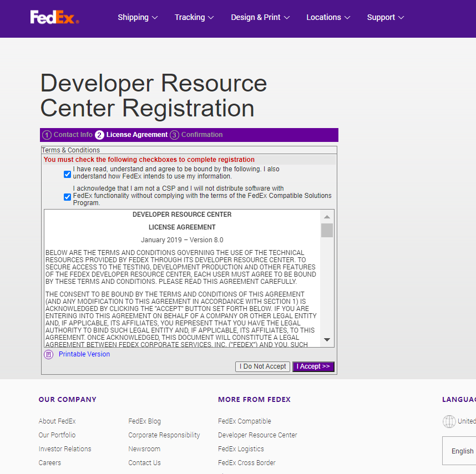The width and height of the screenshot is (476, 474).
Task: Click the 'I Accept >>' button
Action: pos(313,366)
